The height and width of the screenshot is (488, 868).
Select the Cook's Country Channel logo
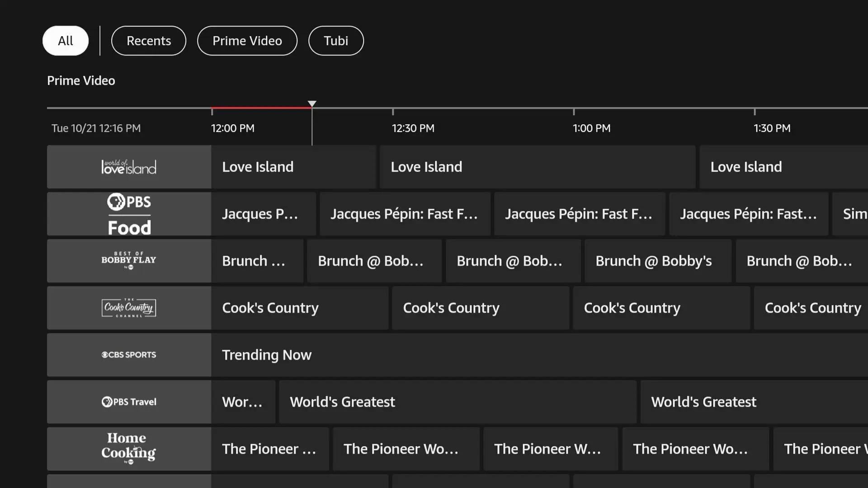tap(129, 308)
